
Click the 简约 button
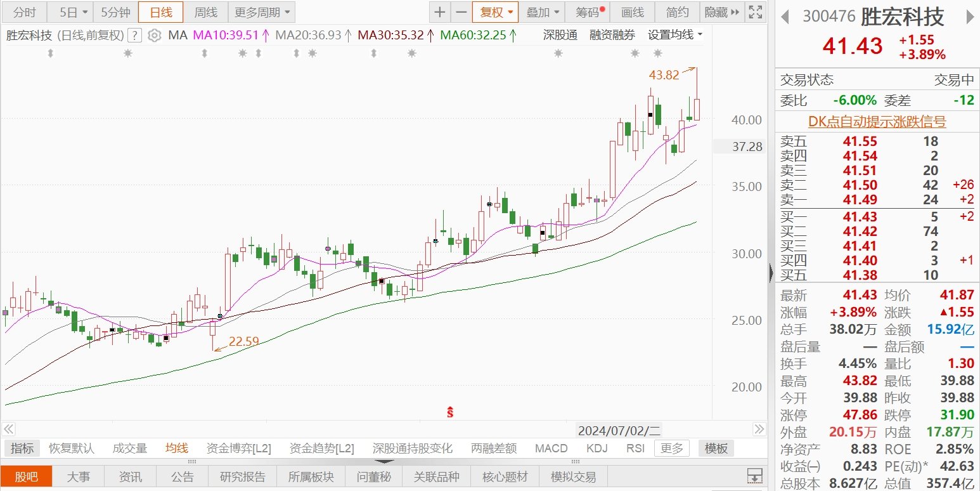[x=677, y=12]
